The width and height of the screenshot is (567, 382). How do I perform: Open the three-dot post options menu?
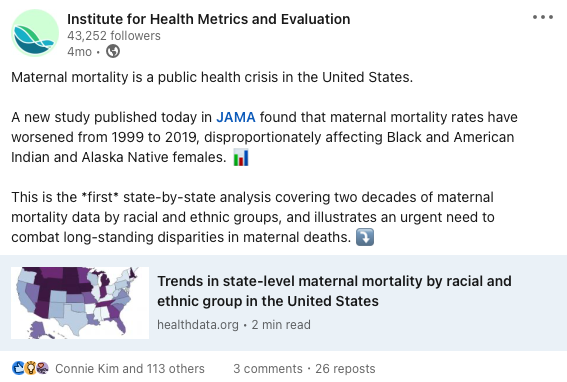[x=543, y=17]
